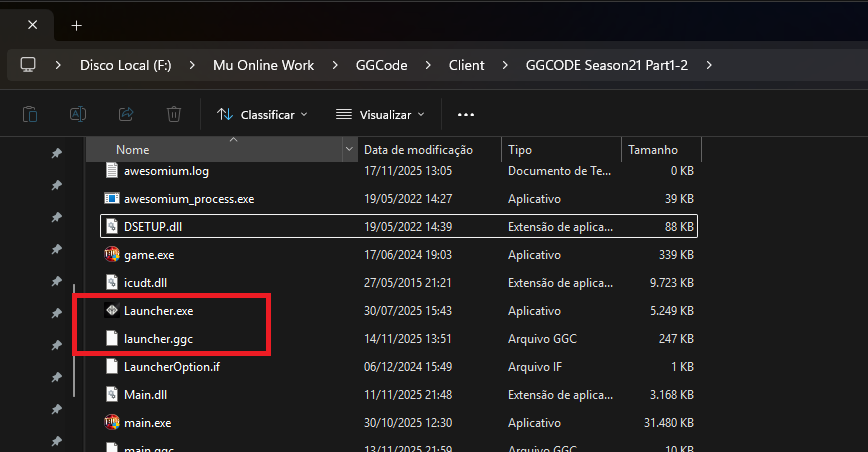Screen dimensions: 868x452
Task: Go to Disco Local (F:) breadcrumb
Action: 126,65
